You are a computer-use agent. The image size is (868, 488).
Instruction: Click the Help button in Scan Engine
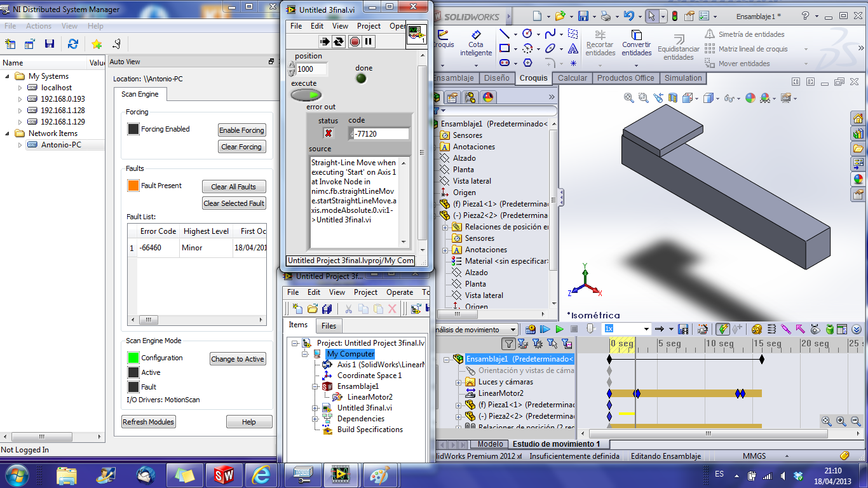[x=249, y=422]
